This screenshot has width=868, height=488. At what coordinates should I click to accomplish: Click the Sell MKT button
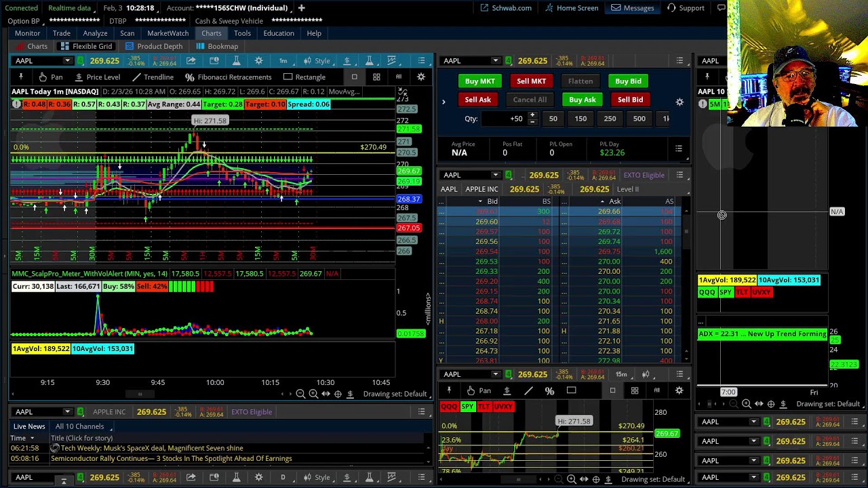click(x=531, y=81)
